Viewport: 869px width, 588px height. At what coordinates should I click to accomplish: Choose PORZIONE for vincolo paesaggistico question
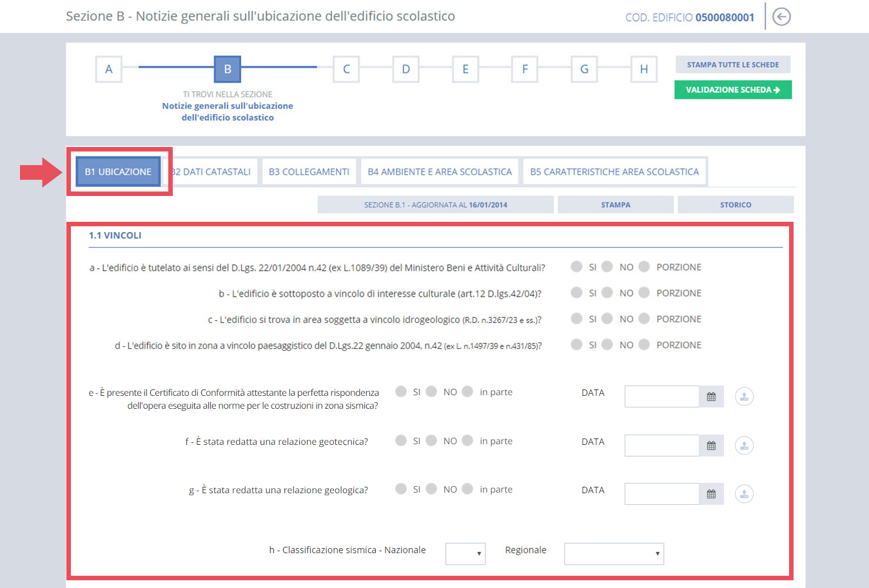(644, 345)
